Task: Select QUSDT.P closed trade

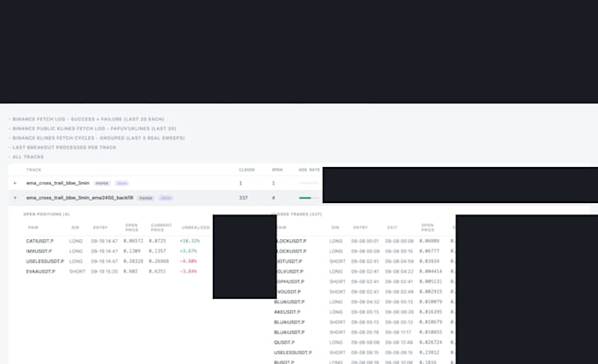Action: click(x=284, y=343)
